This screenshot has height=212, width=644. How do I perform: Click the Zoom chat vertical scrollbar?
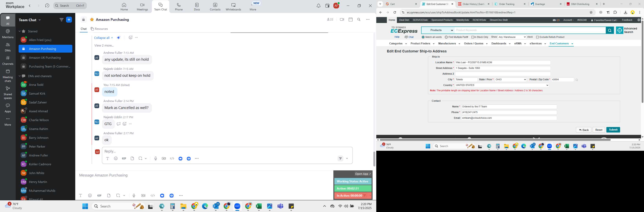click(x=374, y=159)
